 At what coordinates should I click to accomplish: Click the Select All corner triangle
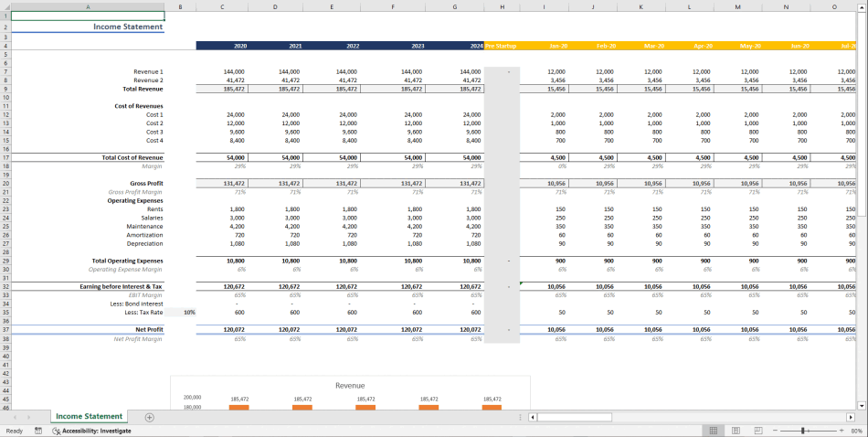click(x=5, y=7)
